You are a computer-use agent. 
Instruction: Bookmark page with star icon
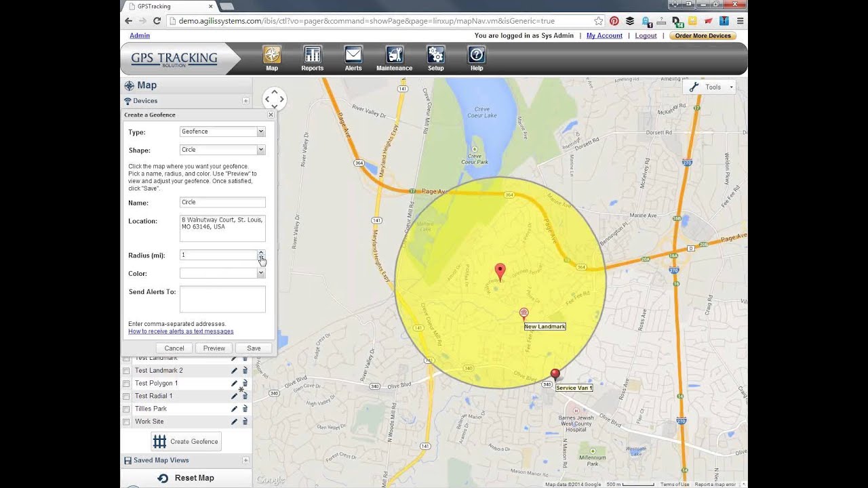click(598, 21)
